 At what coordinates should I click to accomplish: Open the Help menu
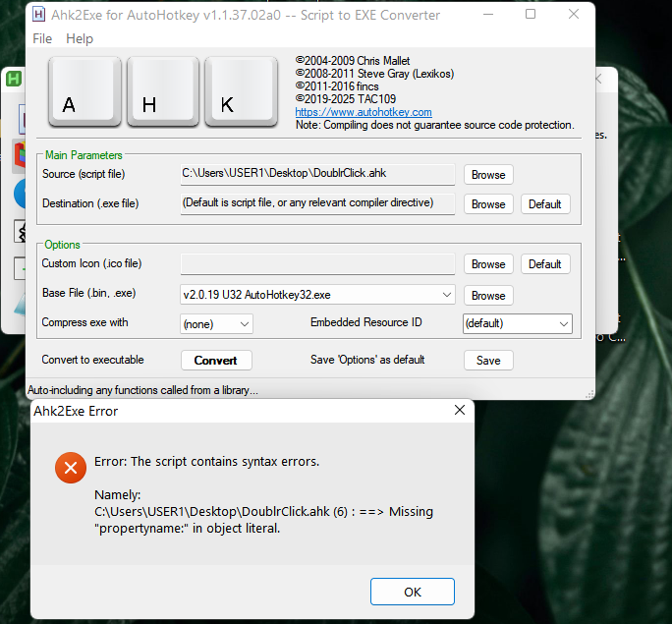pos(80,38)
